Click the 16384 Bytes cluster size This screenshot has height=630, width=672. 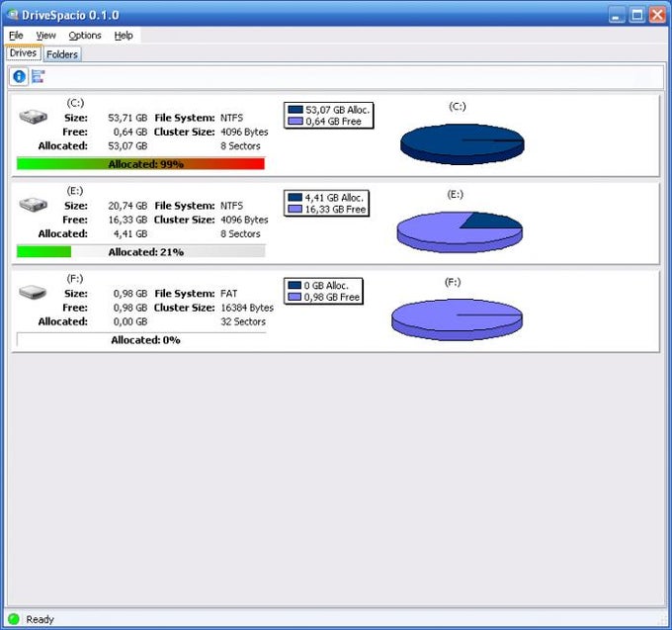(x=247, y=308)
